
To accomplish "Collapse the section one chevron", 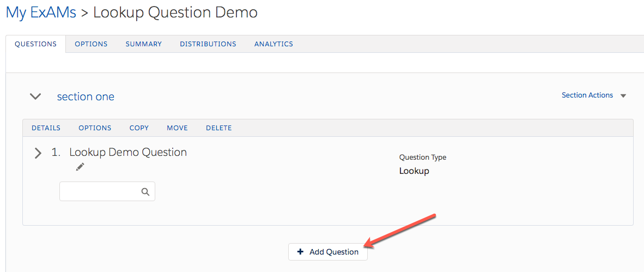I will click(x=35, y=96).
